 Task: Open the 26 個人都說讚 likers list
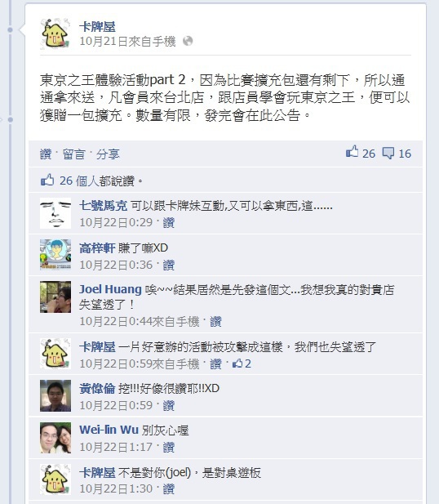pyautogui.click(x=96, y=181)
